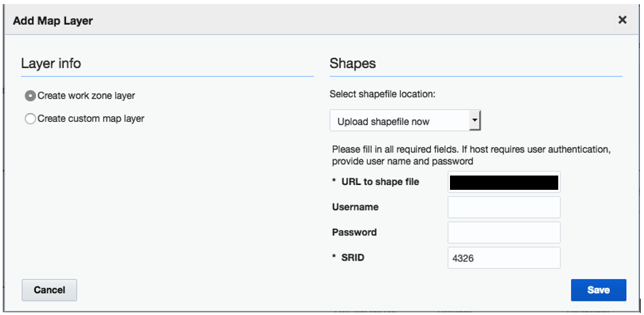
Task: Click the URL to shape file input
Action: [504, 182]
